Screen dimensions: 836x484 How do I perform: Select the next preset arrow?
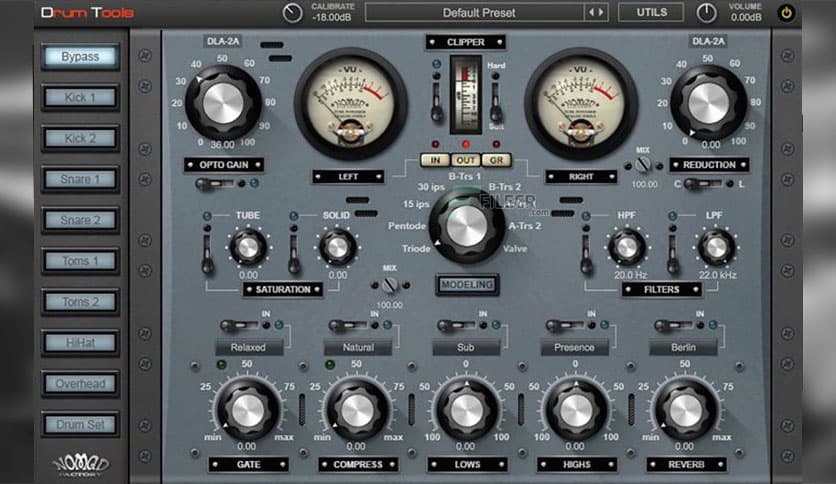[x=601, y=12]
